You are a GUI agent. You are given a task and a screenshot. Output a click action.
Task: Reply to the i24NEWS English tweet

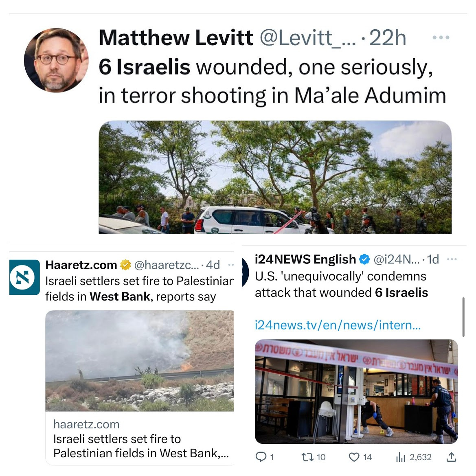[x=264, y=457]
